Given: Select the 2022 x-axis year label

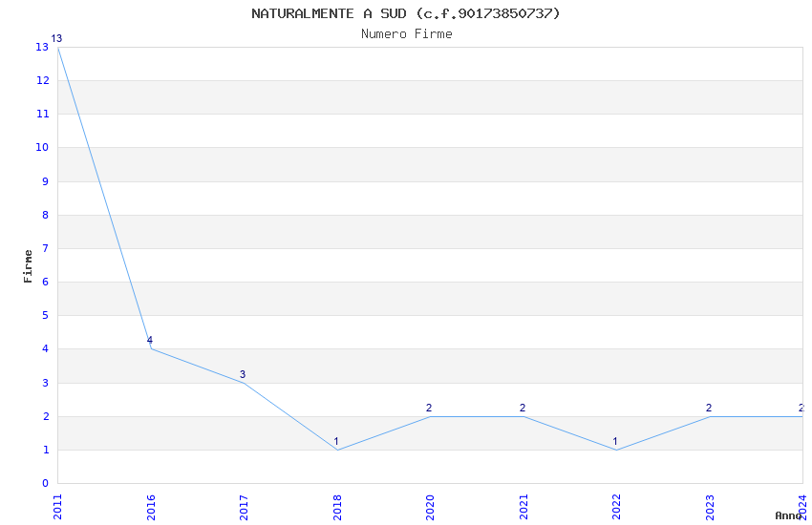Looking at the screenshot, I should [x=616, y=507].
